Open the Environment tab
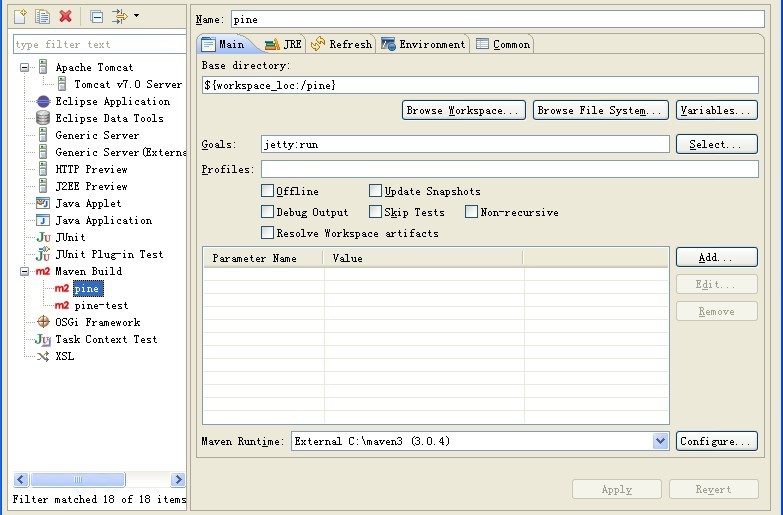The height and width of the screenshot is (515, 783). click(x=423, y=44)
